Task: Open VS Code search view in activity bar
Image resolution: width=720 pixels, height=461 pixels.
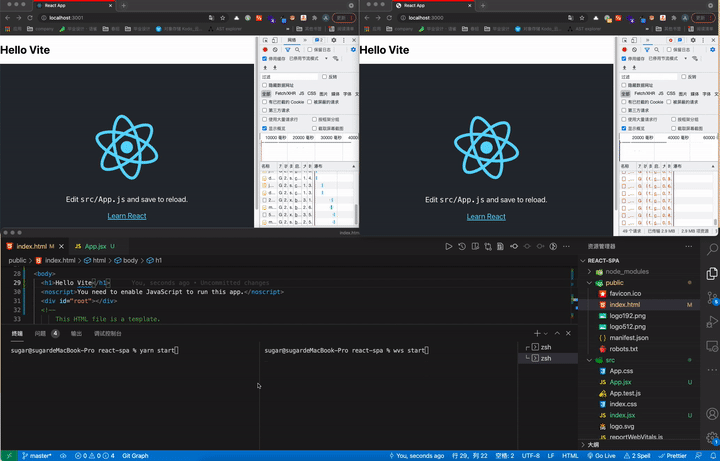Action: pos(712,249)
